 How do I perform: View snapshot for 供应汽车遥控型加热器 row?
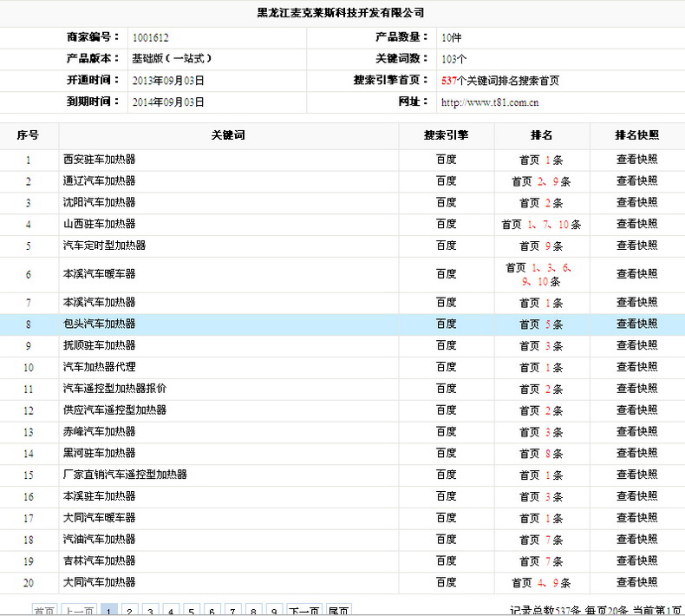[636, 410]
